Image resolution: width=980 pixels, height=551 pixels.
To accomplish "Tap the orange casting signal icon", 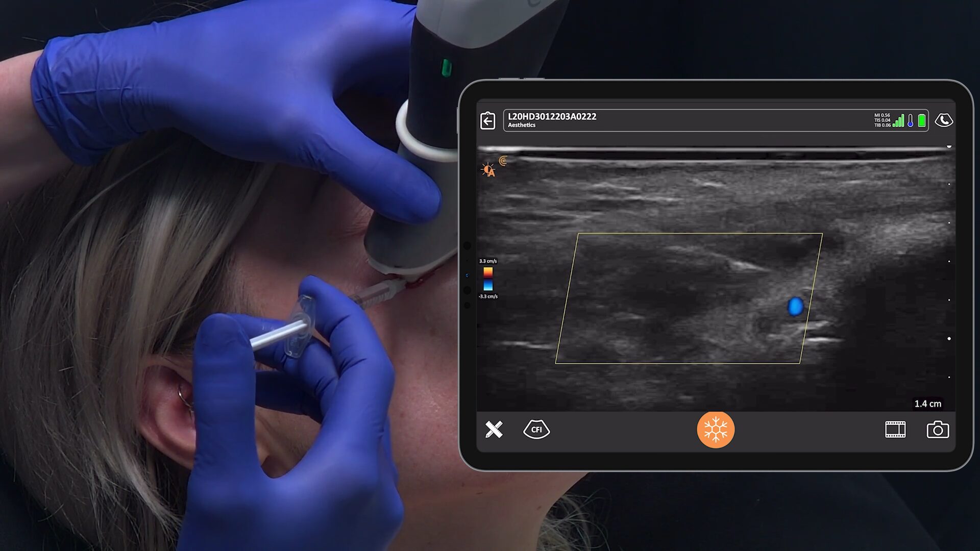I will coord(503,161).
